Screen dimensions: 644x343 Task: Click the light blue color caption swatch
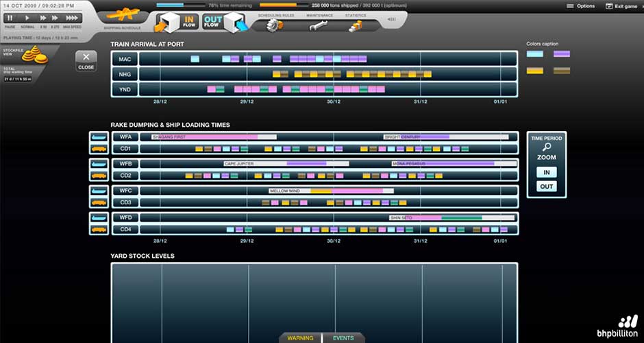535,54
